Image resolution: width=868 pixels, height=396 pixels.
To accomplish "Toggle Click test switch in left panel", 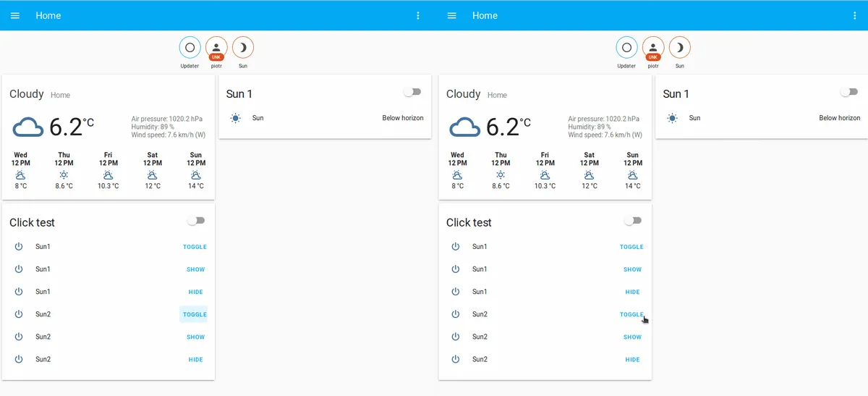I will pyautogui.click(x=195, y=220).
